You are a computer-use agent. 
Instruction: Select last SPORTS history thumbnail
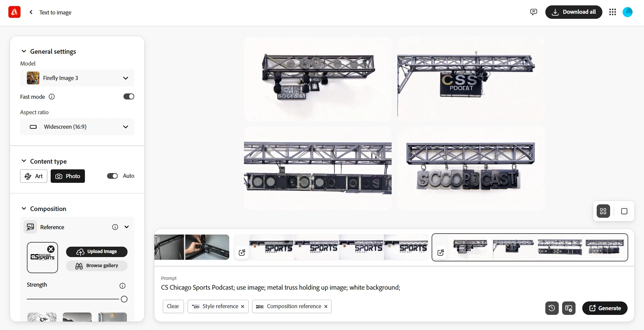(406, 247)
